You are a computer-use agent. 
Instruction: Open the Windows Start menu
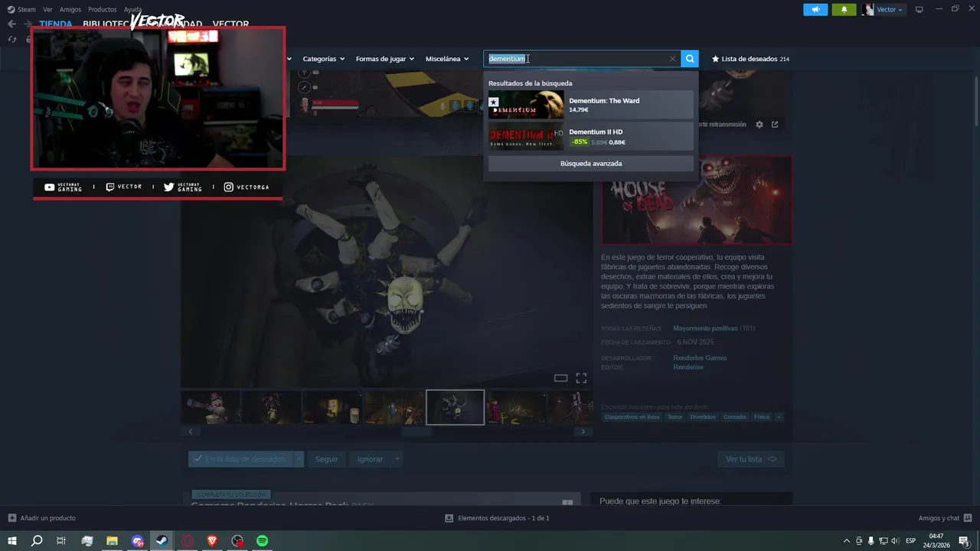click(11, 541)
